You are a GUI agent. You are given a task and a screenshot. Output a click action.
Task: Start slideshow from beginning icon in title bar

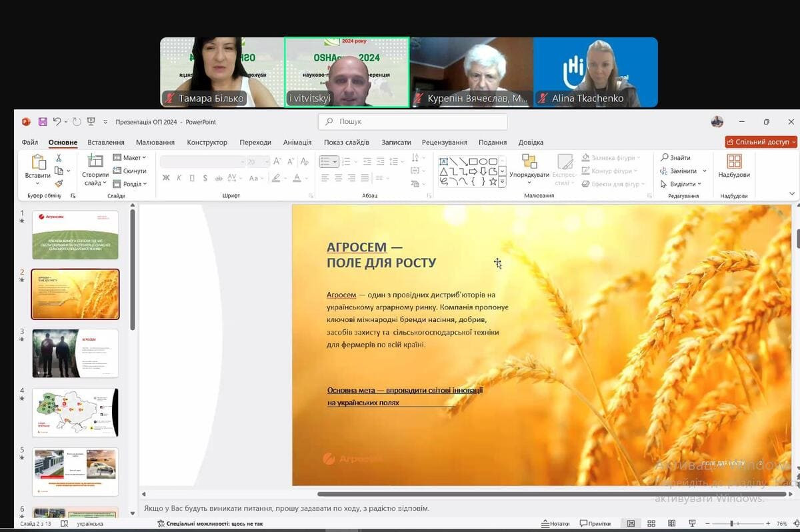coord(91,122)
